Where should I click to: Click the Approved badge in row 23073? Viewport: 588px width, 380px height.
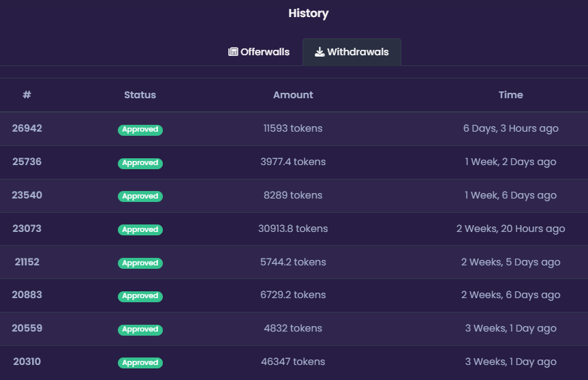[140, 230]
